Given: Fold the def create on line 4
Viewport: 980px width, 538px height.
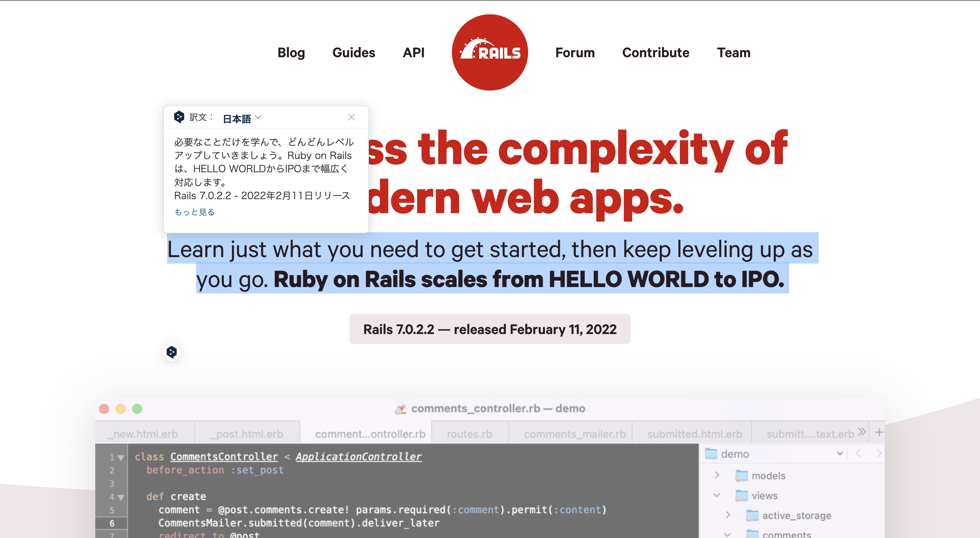Looking at the screenshot, I should coord(121,497).
